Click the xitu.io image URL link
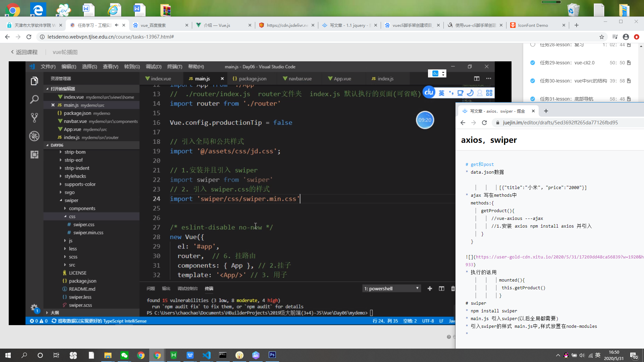Image resolution: width=644 pixels, height=362 pixels. coord(557,257)
